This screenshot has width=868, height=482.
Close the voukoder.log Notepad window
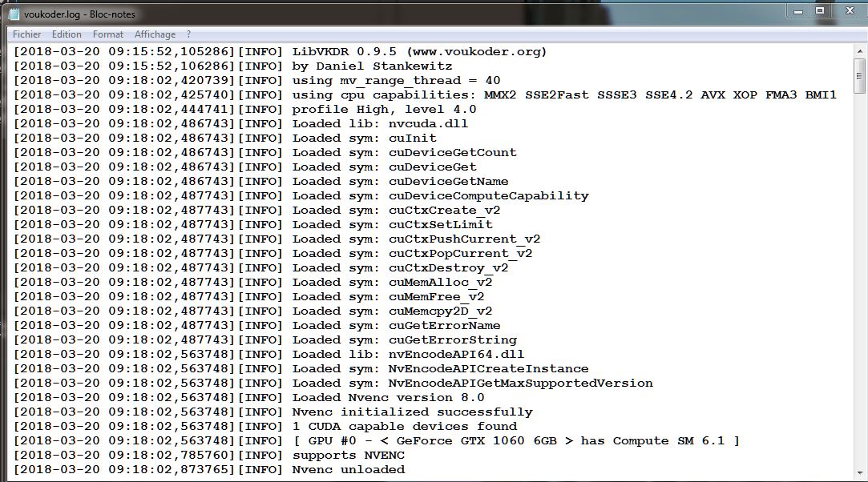(x=850, y=11)
